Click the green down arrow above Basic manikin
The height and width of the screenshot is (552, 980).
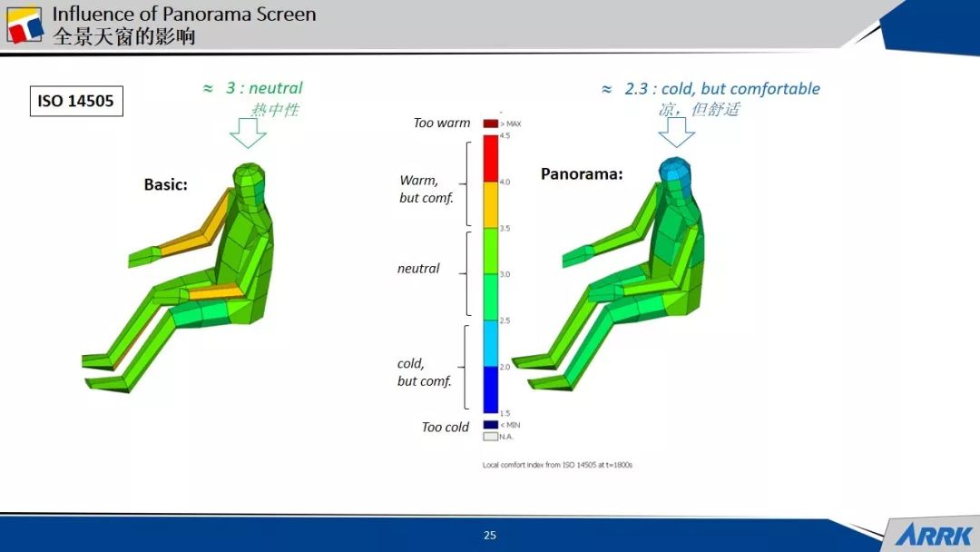[248, 133]
